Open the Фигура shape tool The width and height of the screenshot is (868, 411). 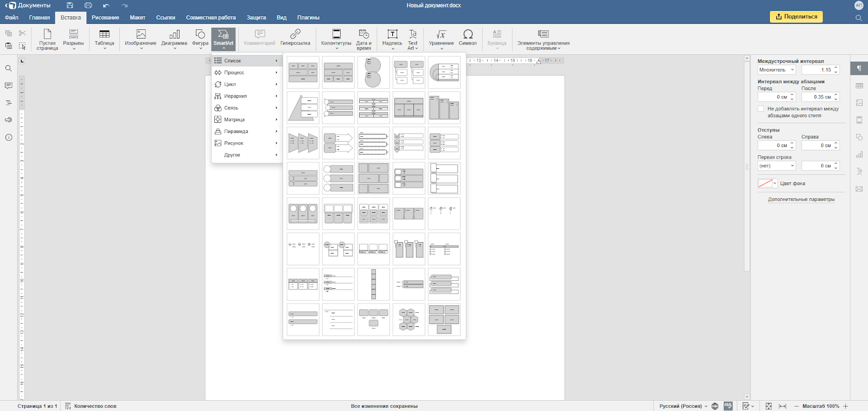[x=200, y=40]
